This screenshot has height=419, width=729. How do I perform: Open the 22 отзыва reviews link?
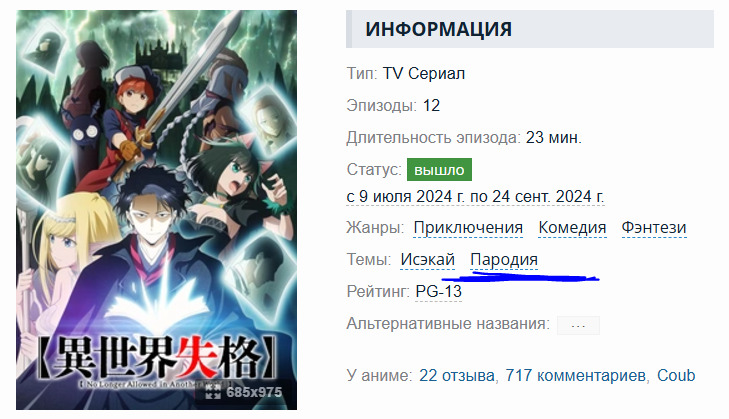tap(457, 375)
